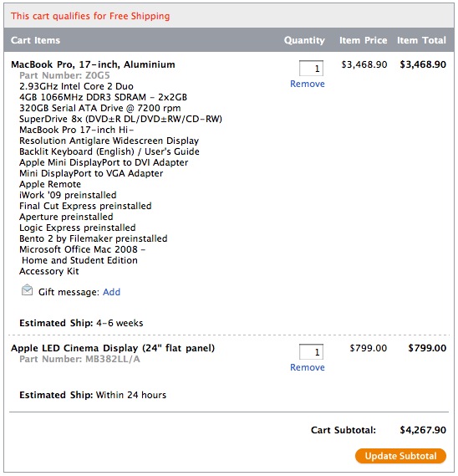Click the Cart Subtotal amount $4,267.90
458x476 pixels.
point(423,430)
